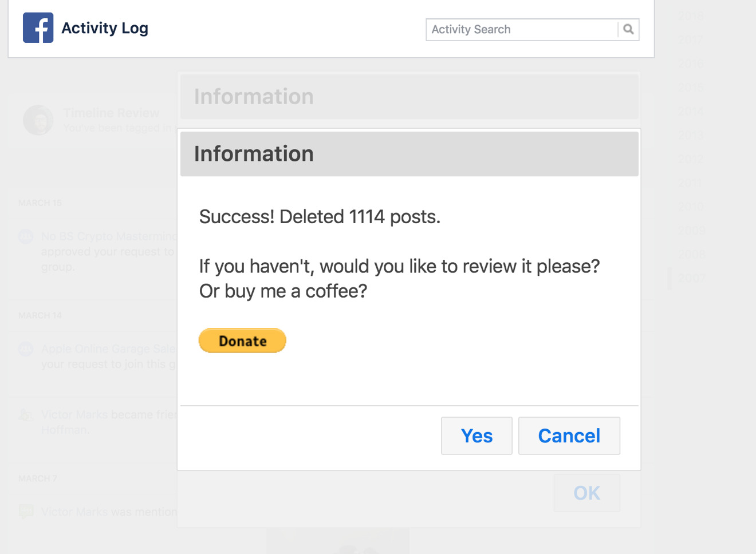Click the Facebook logo icon
Viewport: 756px width, 554px height.
(x=38, y=27)
